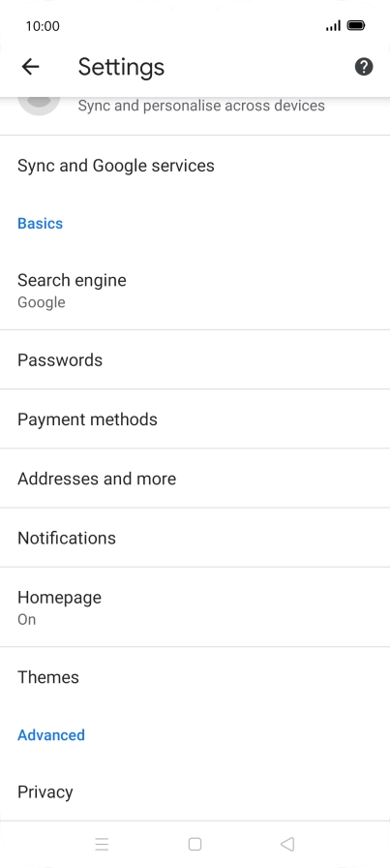Tap the battery status icon
390x868 pixels.
(356, 25)
